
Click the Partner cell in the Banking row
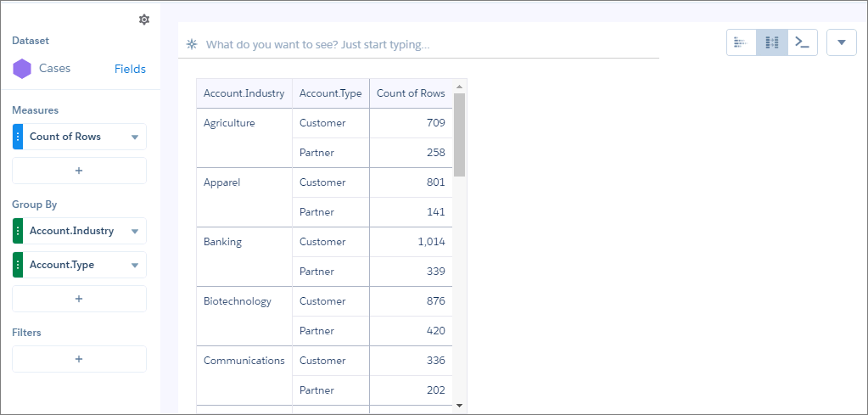pyautogui.click(x=330, y=272)
